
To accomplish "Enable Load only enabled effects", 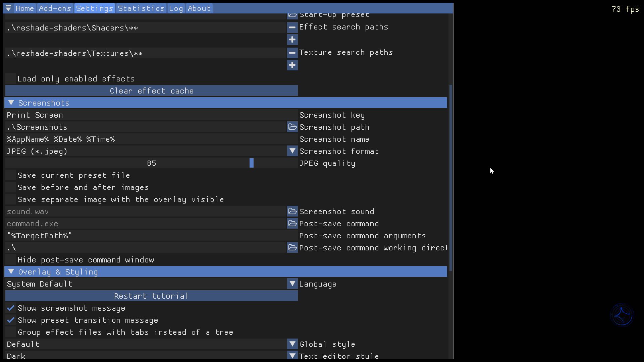I will coord(11,79).
